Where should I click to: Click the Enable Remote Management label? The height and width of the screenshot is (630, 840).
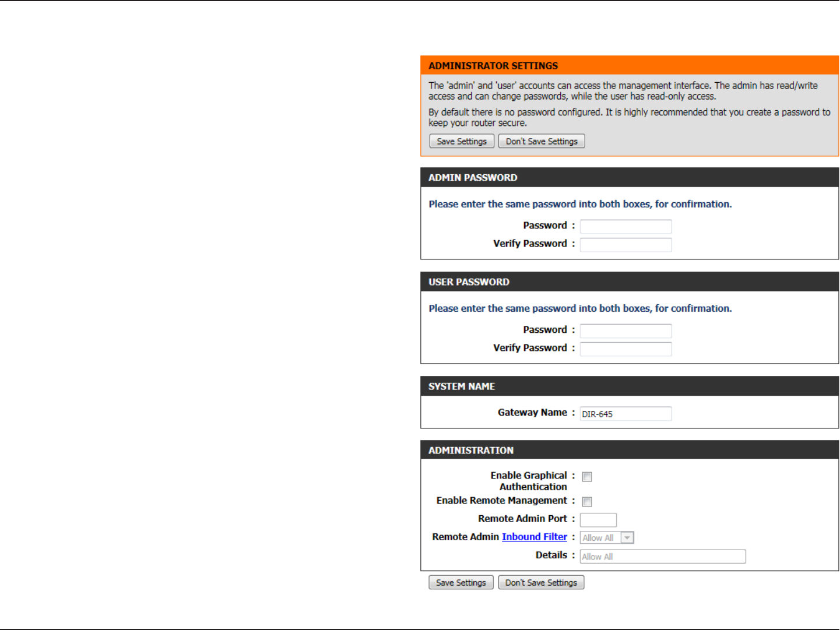click(x=501, y=501)
